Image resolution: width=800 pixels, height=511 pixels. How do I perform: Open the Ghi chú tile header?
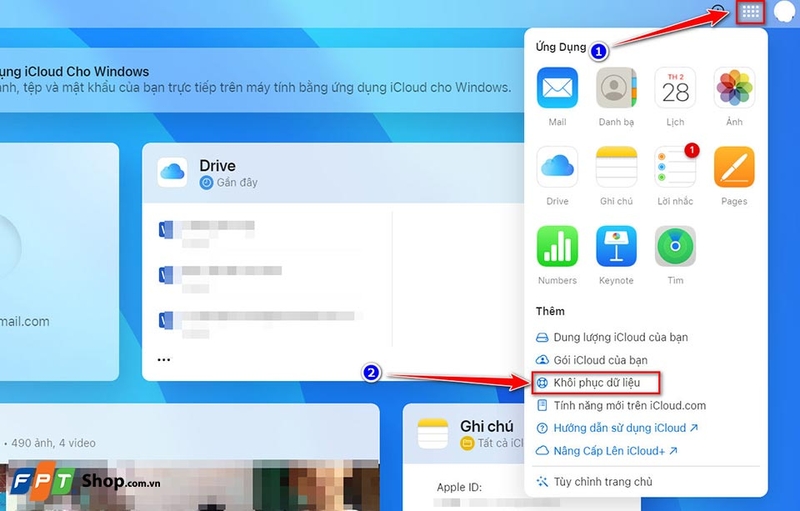(463, 433)
